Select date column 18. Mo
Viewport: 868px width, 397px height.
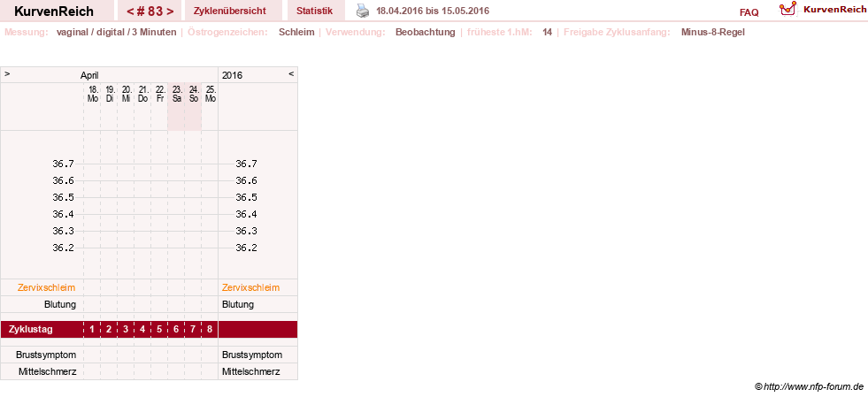93,94
